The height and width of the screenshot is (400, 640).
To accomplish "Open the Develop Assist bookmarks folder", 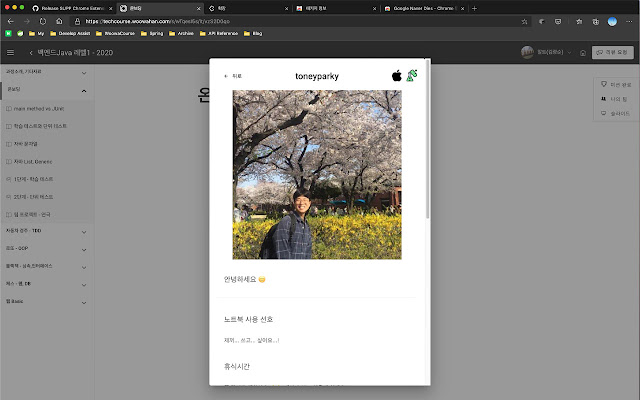I will coord(70,33).
